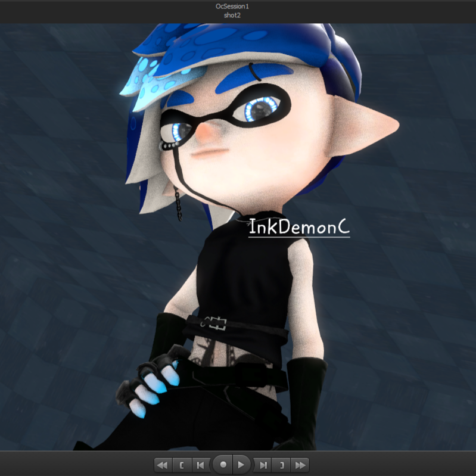Click the InkDemonC watermark text

(x=298, y=226)
